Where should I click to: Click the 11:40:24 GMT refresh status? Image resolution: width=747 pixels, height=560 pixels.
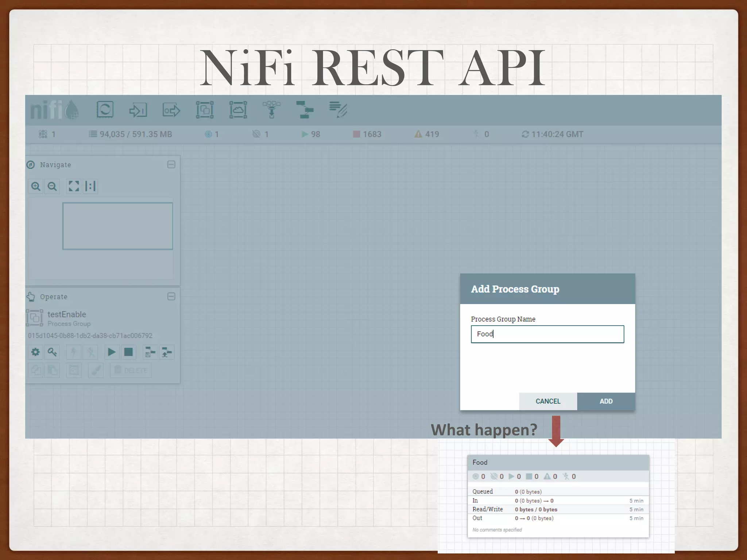point(552,135)
